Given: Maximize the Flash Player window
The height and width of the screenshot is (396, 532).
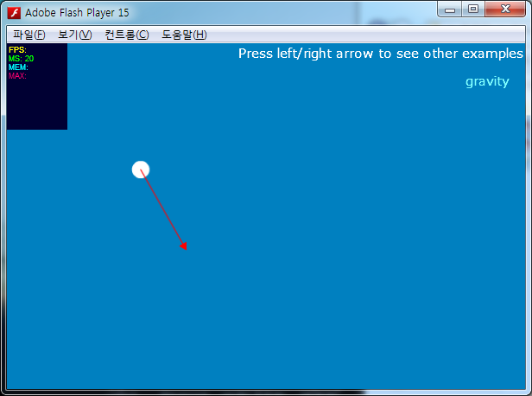Looking at the screenshot, I should point(473,10).
